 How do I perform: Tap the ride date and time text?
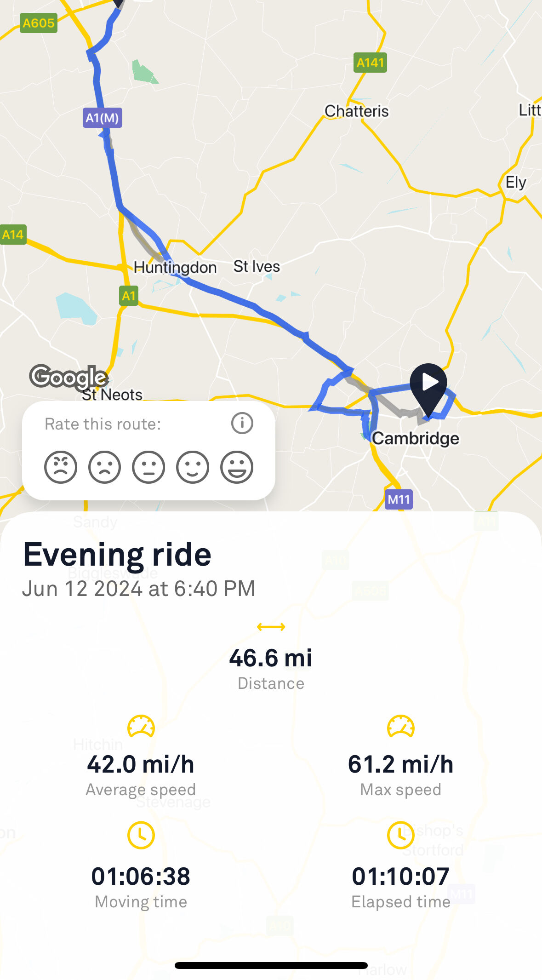click(x=138, y=589)
